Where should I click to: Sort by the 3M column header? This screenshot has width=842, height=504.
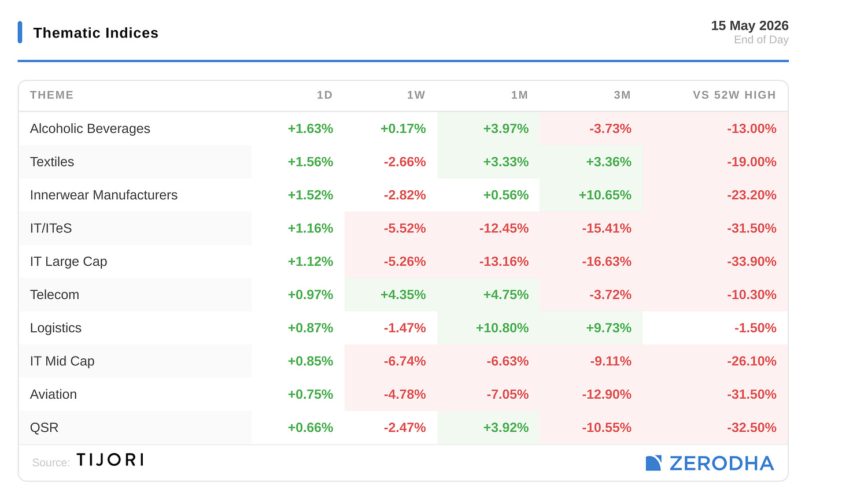click(x=622, y=95)
